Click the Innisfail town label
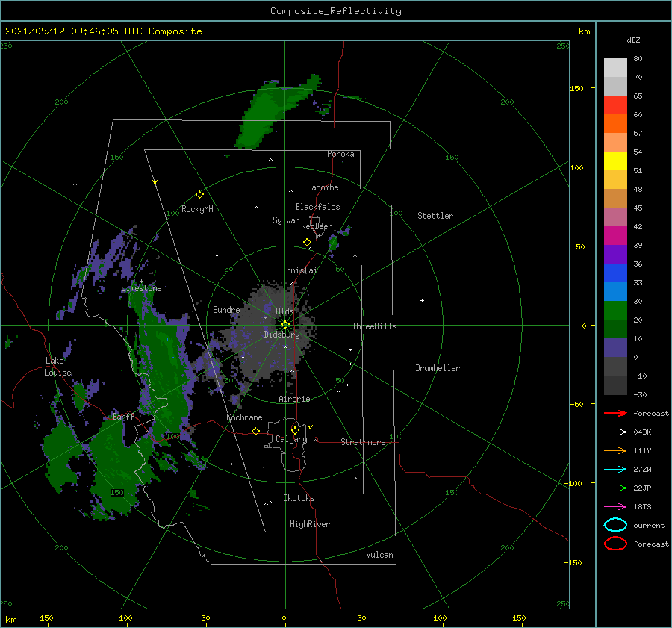This screenshot has height=628, width=672. click(302, 270)
